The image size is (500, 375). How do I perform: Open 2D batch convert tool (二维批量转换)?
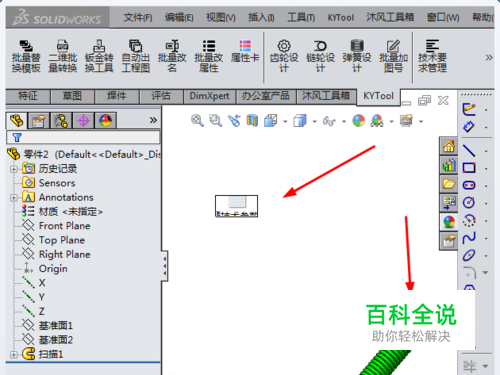[x=63, y=56]
